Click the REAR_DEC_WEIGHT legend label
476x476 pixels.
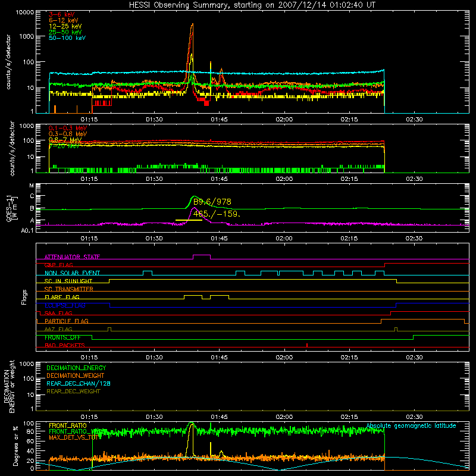(73, 392)
